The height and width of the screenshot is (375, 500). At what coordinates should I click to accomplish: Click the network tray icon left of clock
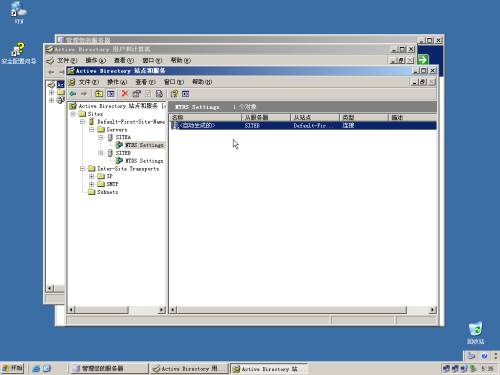[473, 369]
